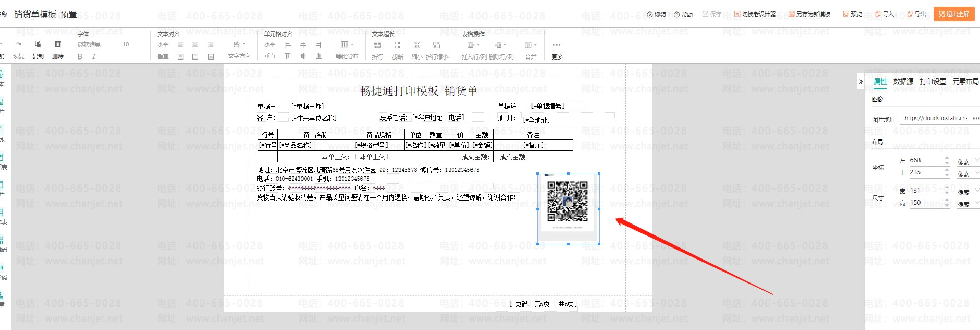The height and width of the screenshot is (330, 980).
Task: Click the preview (预览) button
Action: 853,14
